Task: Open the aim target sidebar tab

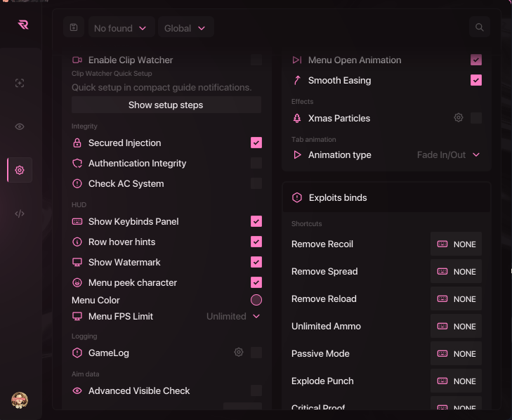Action: pos(20,83)
